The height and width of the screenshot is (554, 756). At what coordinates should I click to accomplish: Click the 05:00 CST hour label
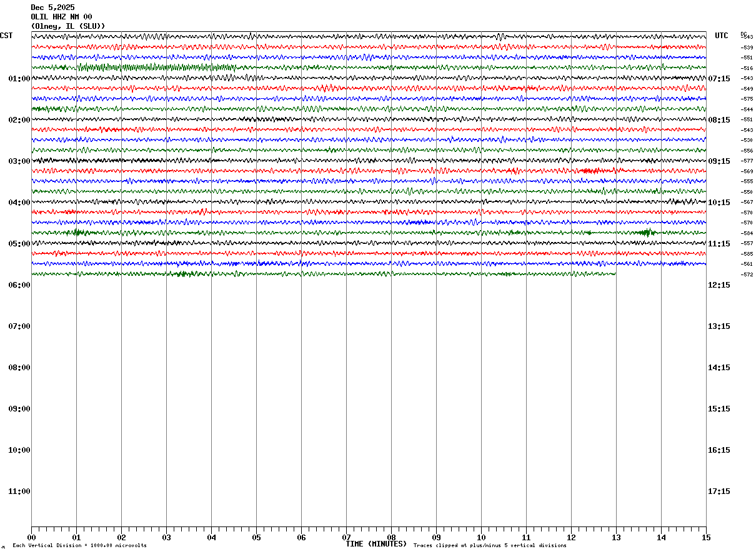tap(19, 244)
